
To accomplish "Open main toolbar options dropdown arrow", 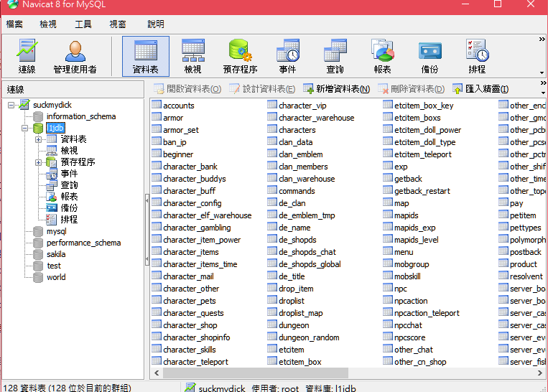I will coord(542,73).
